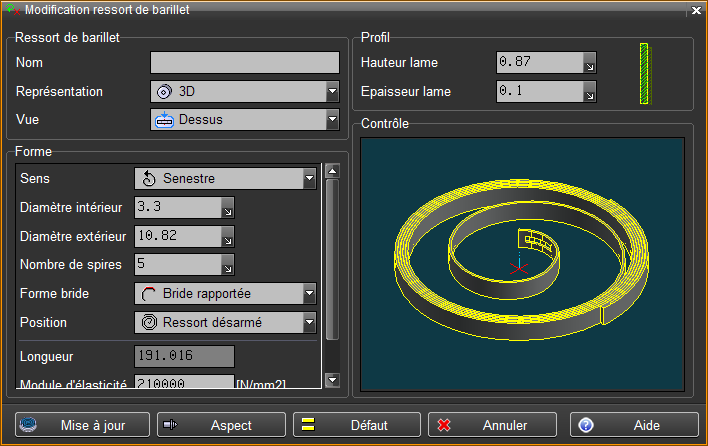Click the green blade profile preview
Image resolution: width=708 pixels, height=446 pixels.
click(x=645, y=74)
